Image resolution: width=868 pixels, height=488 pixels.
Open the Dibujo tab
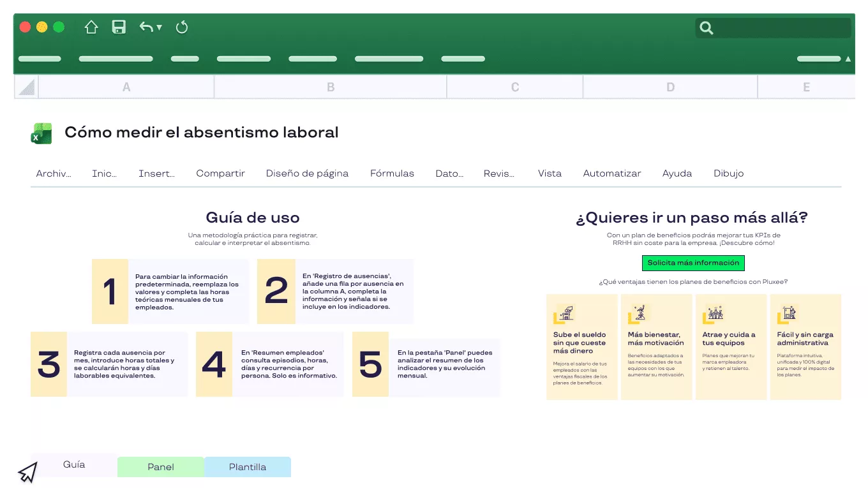pos(729,174)
